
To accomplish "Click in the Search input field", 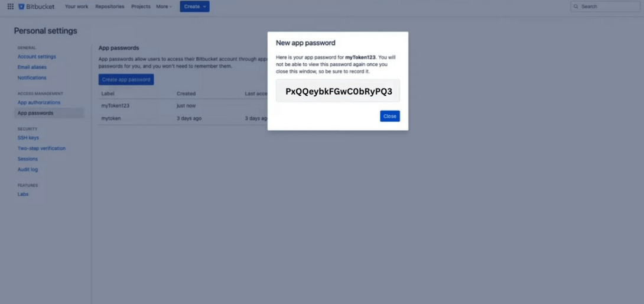I will tap(605, 7).
